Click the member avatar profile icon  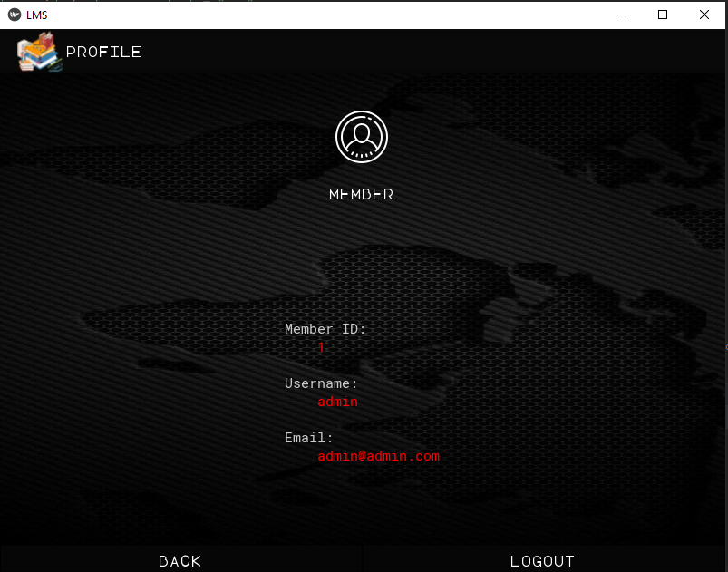pyautogui.click(x=362, y=137)
